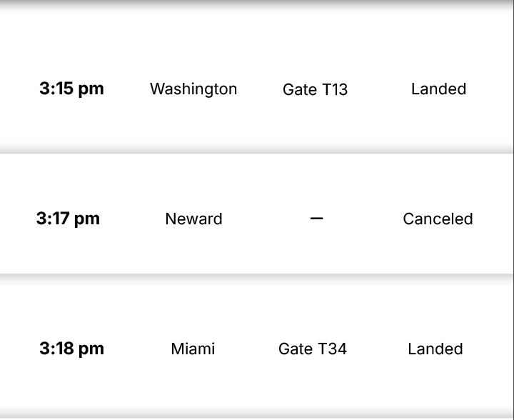Select the Washington origin city

tap(193, 89)
